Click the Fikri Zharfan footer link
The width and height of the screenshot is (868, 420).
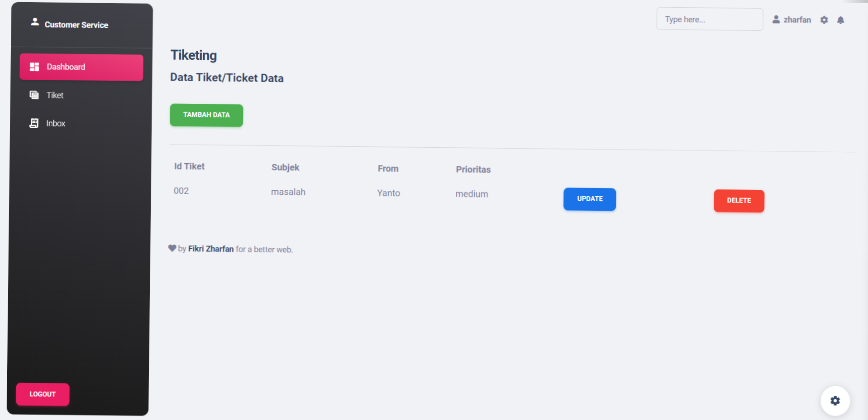pos(211,249)
